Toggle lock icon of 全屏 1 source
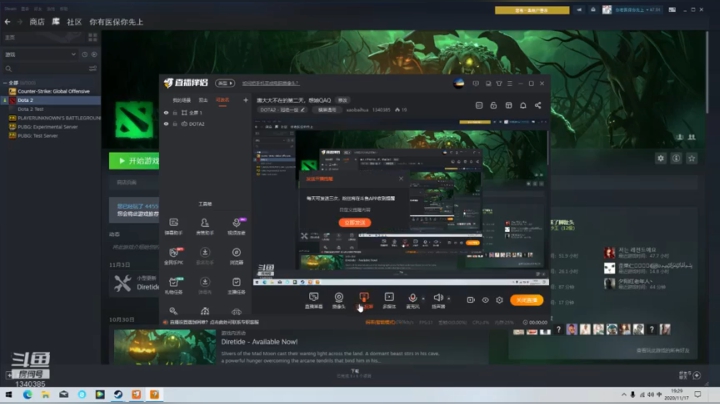 (x=175, y=112)
